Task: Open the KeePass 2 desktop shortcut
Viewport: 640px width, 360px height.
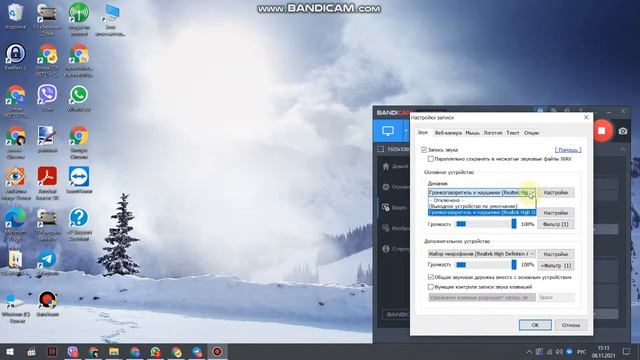Action: click(x=16, y=57)
